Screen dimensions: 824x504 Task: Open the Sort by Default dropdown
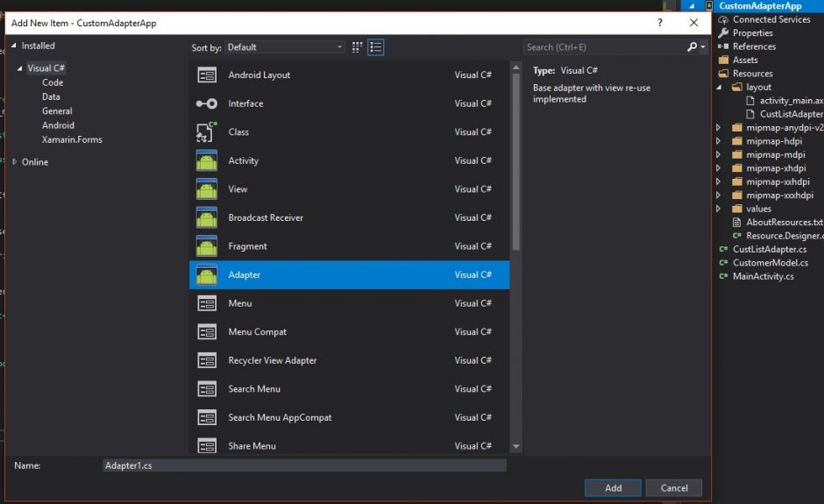click(x=285, y=47)
